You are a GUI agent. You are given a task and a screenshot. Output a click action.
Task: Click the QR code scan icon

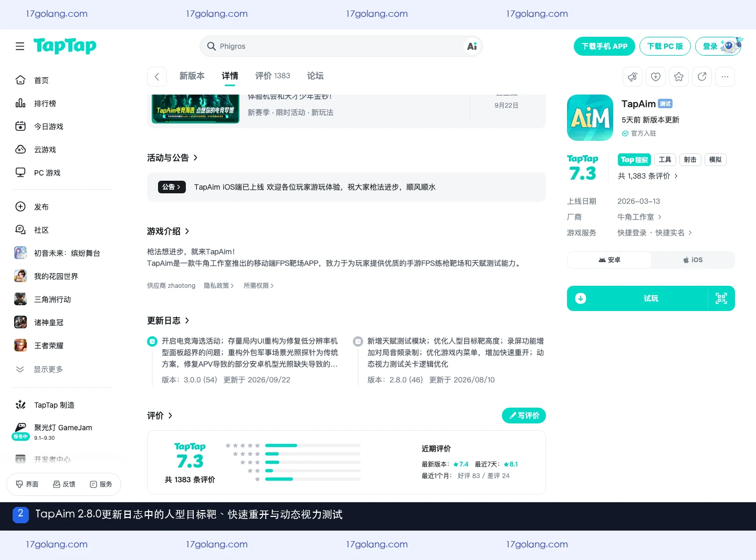pyautogui.click(x=721, y=298)
